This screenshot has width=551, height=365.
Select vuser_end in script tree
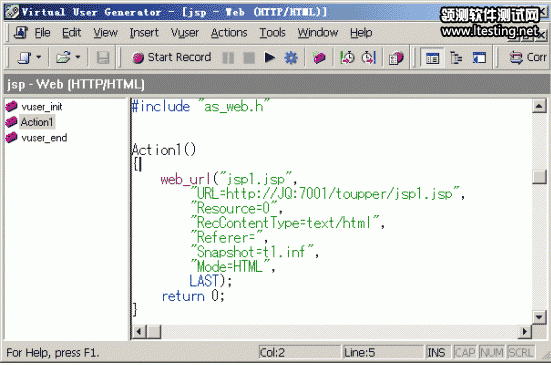[x=44, y=138]
